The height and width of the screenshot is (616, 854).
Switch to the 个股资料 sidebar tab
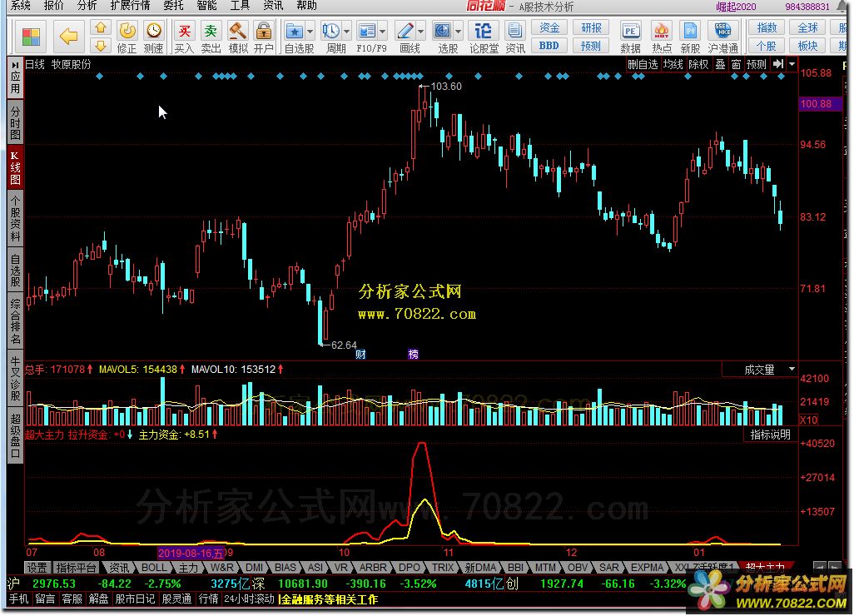tap(15, 218)
